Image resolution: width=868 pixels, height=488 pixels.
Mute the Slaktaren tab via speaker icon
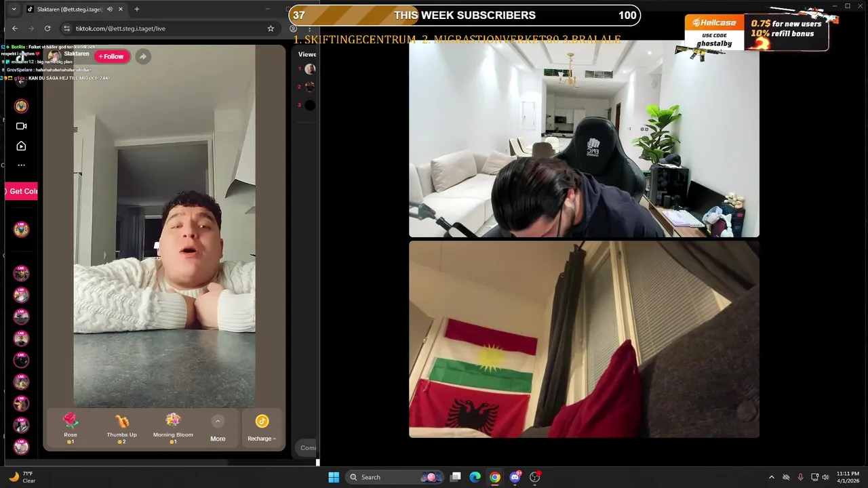111,9
